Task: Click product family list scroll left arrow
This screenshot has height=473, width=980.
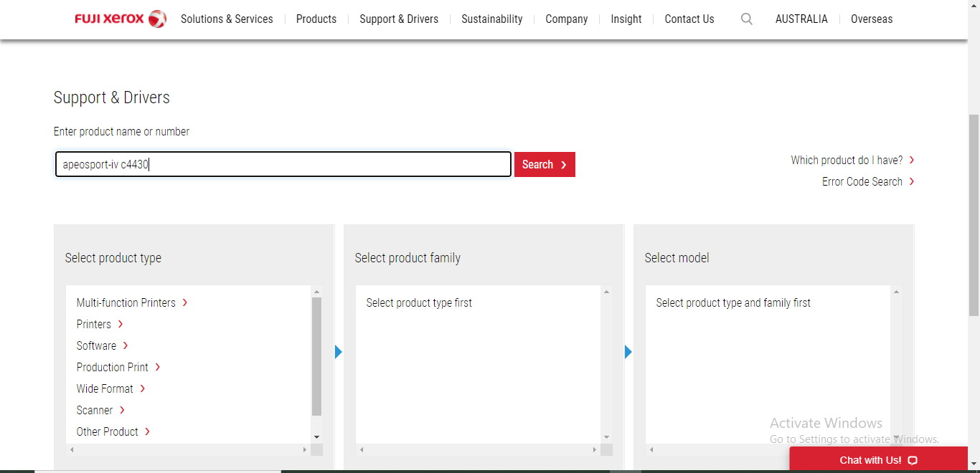Action: (x=362, y=450)
